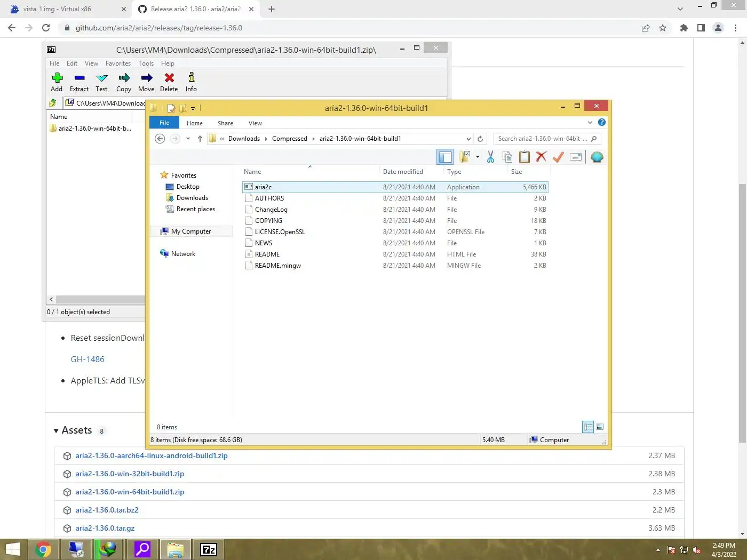Click the Explorer help question mark icon

click(x=602, y=122)
